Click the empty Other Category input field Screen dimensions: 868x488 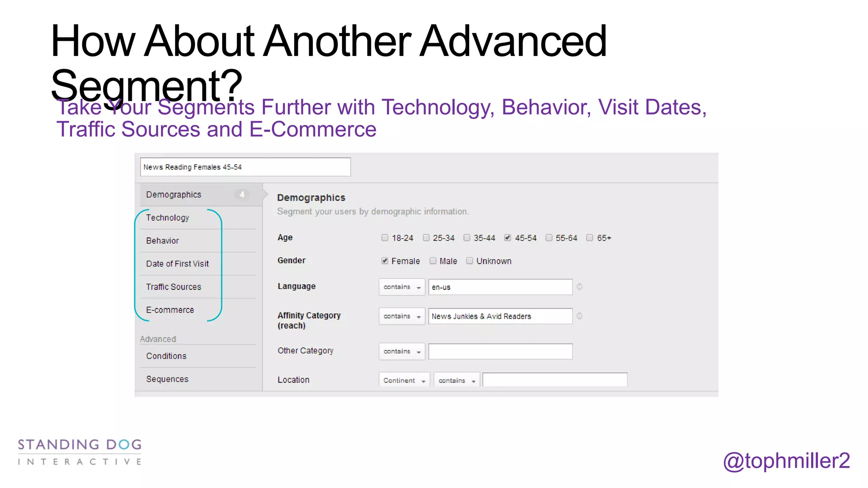click(x=501, y=351)
